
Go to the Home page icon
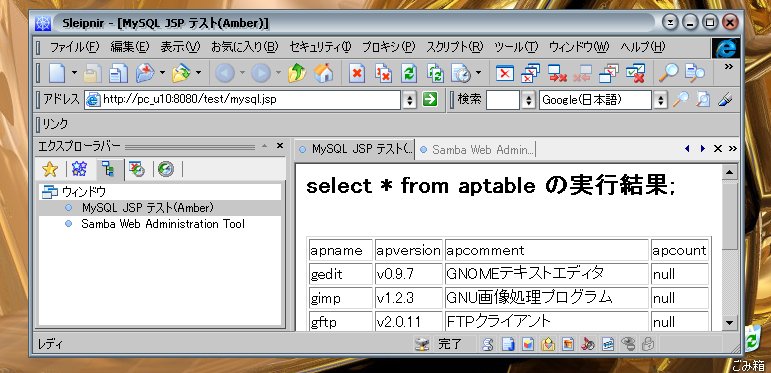click(x=324, y=74)
